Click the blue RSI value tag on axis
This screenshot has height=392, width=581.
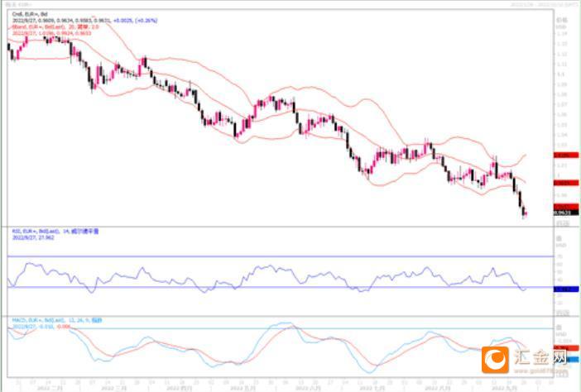566,289
